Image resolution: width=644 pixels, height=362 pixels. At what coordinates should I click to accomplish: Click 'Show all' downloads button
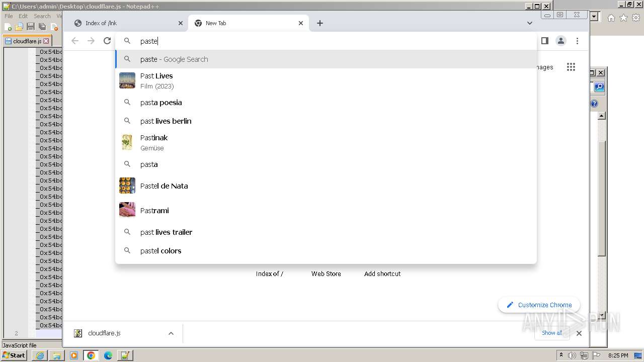pos(552,333)
